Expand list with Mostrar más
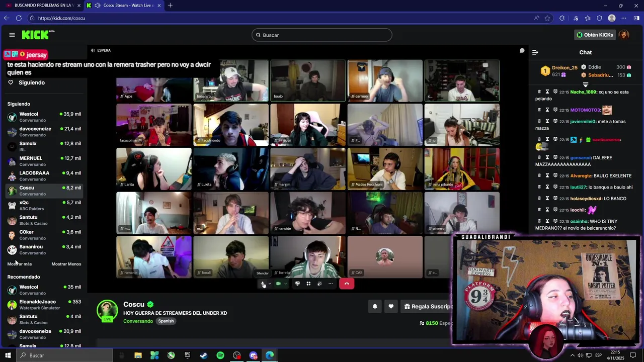644x362 pixels. click(x=20, y=264)
